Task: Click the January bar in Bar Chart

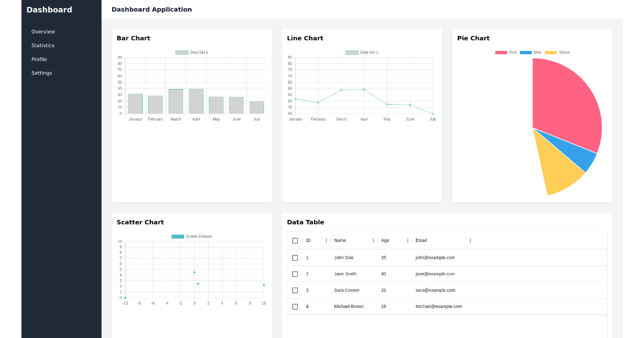Action: (x=135, y=103)
